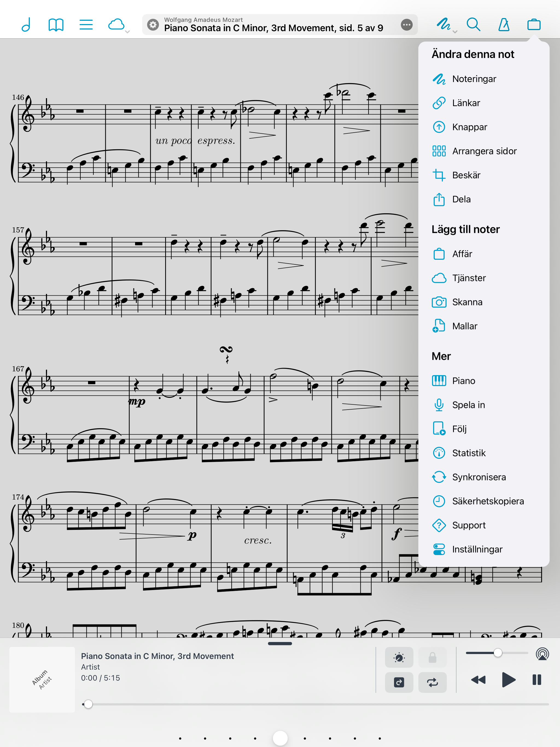Click the AirPlay audio icon

(x=542, y=654)
